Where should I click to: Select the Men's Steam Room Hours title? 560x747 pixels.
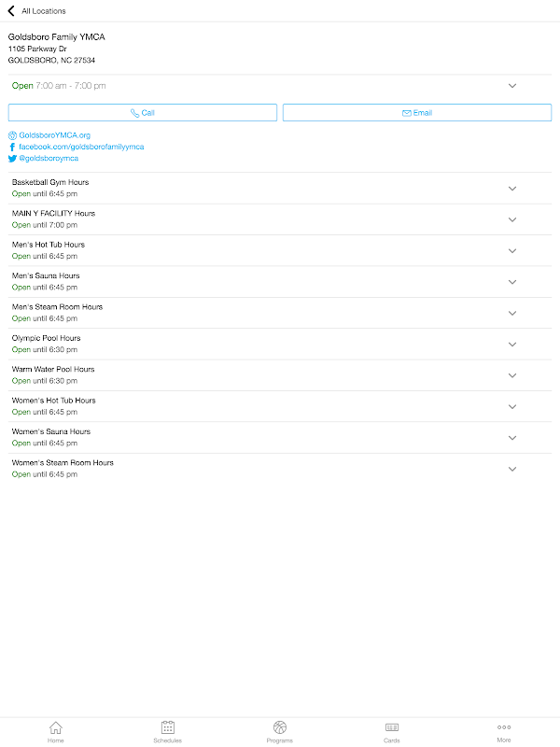[x=57, y=307]
